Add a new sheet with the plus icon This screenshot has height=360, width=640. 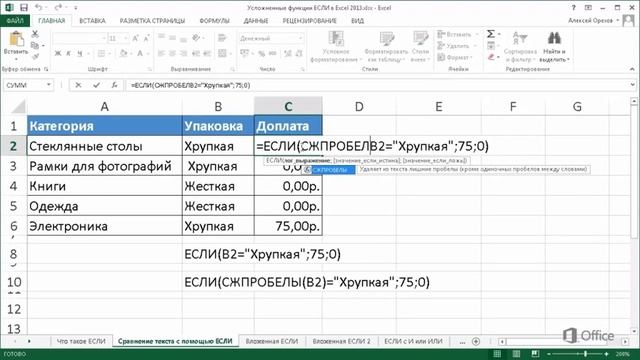click(x=476, y=342)
